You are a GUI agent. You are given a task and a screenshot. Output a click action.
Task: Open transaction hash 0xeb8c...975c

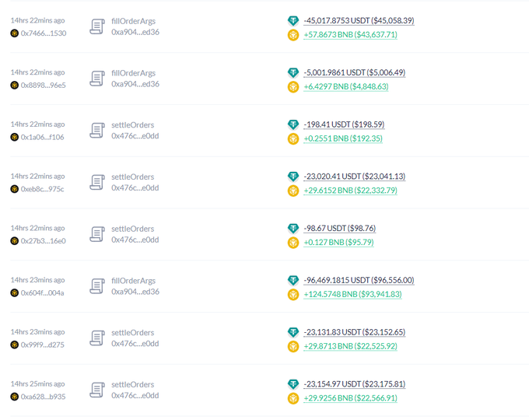(x=43, y=189)
